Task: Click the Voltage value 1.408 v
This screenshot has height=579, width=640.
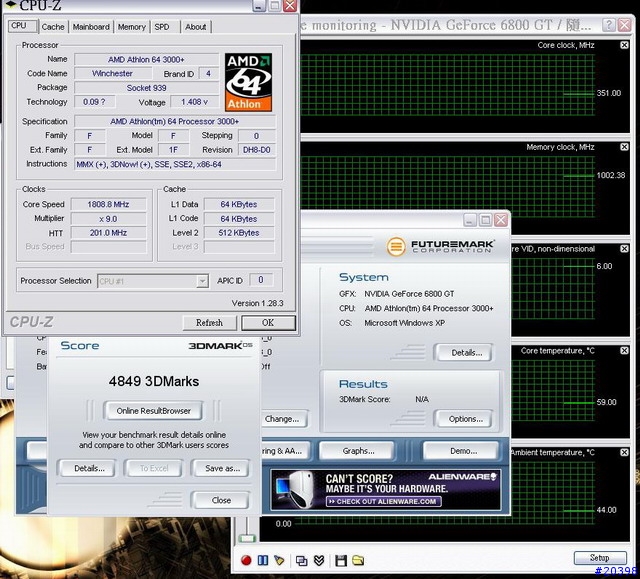Action: pyautogui.click(x=194, y=102)
